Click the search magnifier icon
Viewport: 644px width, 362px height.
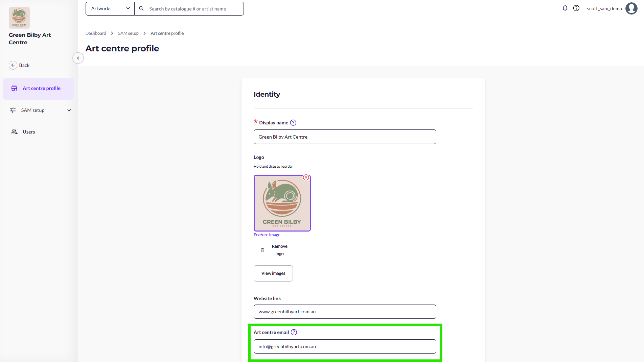[141, 8]
